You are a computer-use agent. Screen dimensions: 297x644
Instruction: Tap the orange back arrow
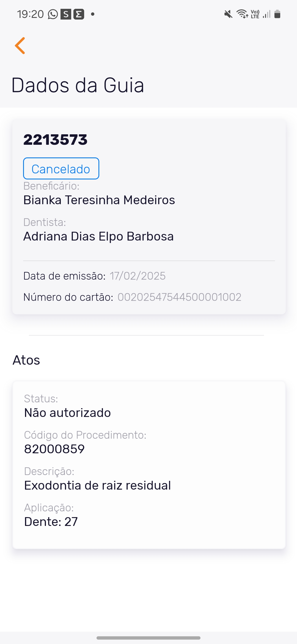click(x=20, y=46)
